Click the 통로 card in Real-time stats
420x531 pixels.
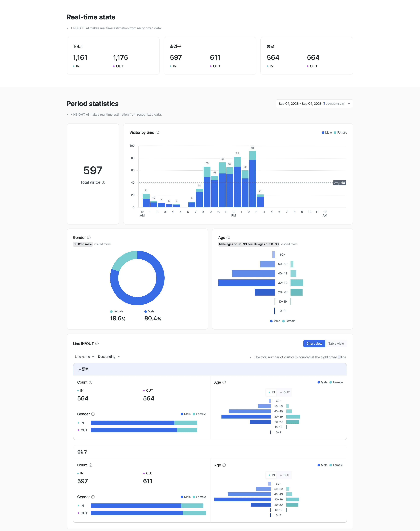307,56
